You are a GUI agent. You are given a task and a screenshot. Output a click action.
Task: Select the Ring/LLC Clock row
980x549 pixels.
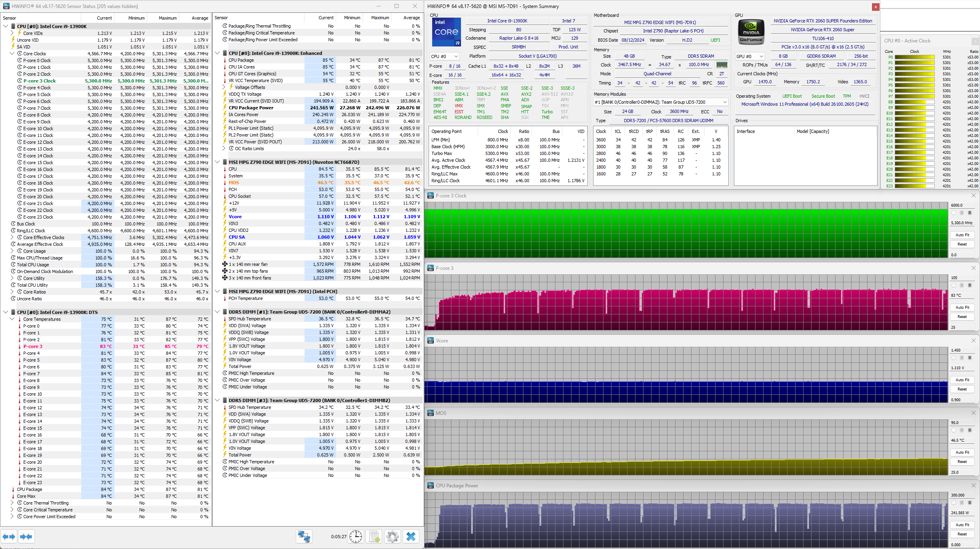click(106, 231)
